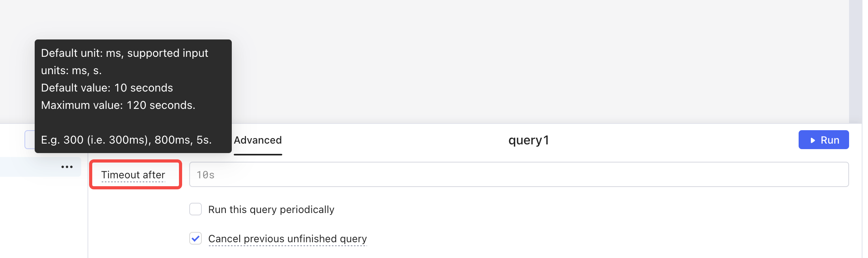
Task: Uncheck Cancel previous unfinished query
Action: click(x=196, y=239)
